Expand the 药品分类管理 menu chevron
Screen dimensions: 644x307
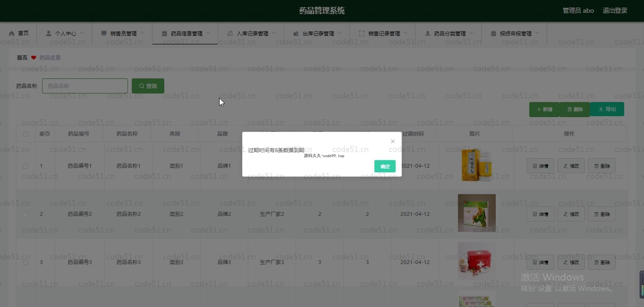[471, 33]
